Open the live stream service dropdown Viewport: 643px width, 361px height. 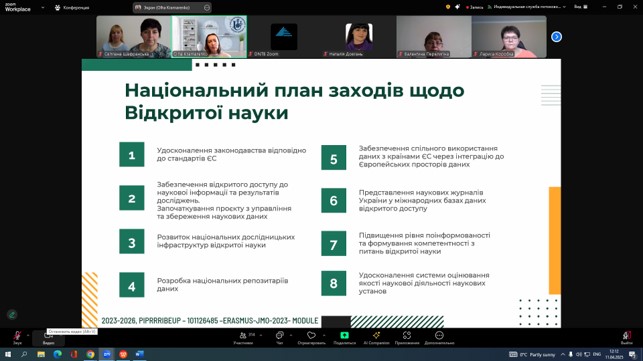pos(527,7)
